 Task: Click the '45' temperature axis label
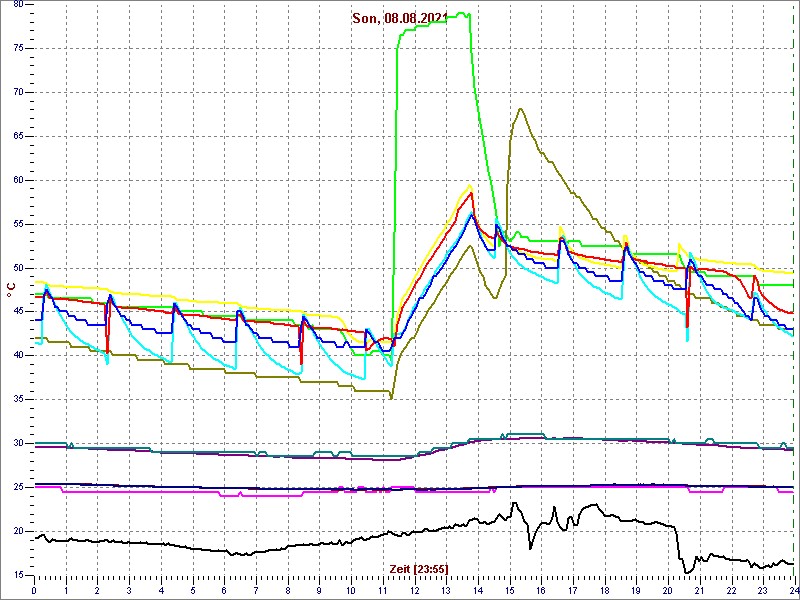coord(17,312)
